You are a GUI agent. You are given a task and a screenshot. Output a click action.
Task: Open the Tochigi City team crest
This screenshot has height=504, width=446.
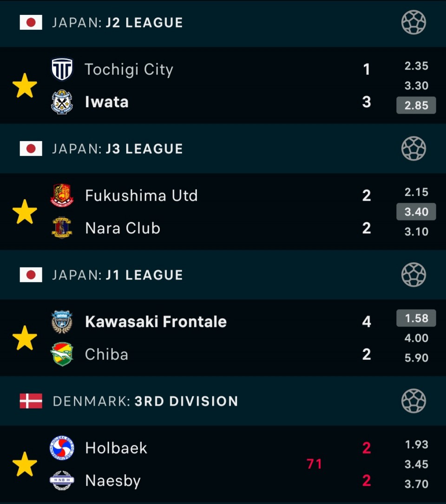pyautogui.click(x=62, y=69)
